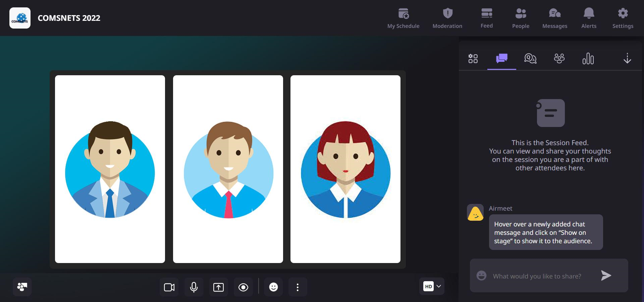The height and width of the screenshot is (302, 644).
Task: Click the group people button at bottom left
Action: [x=22, y=287]
